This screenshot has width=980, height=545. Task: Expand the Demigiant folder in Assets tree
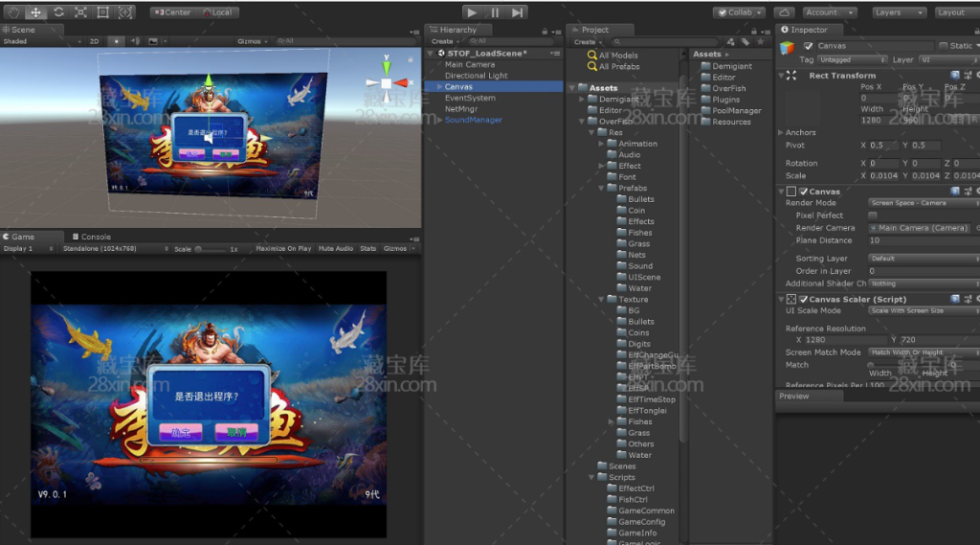click(583, 99)
